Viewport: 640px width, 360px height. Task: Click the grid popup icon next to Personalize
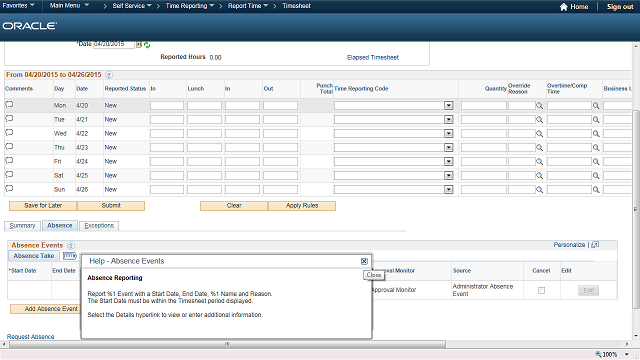pos(595,244)
